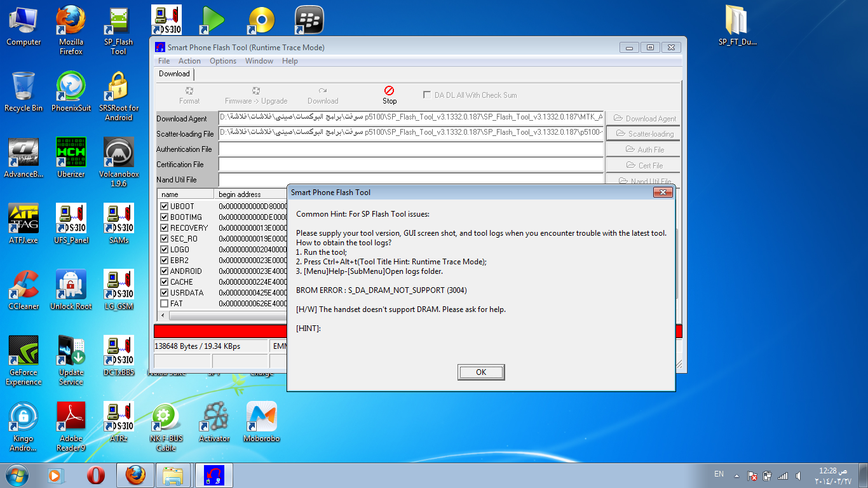Image resolution: width=868 pixels, height=488 pixels.
Task: Open the UFS_Panel desktop shortcut
Action: (x=71, y=224)
